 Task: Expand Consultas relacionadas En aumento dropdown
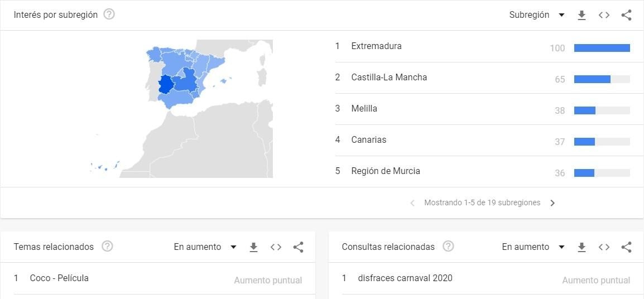[x=533, y=247]
